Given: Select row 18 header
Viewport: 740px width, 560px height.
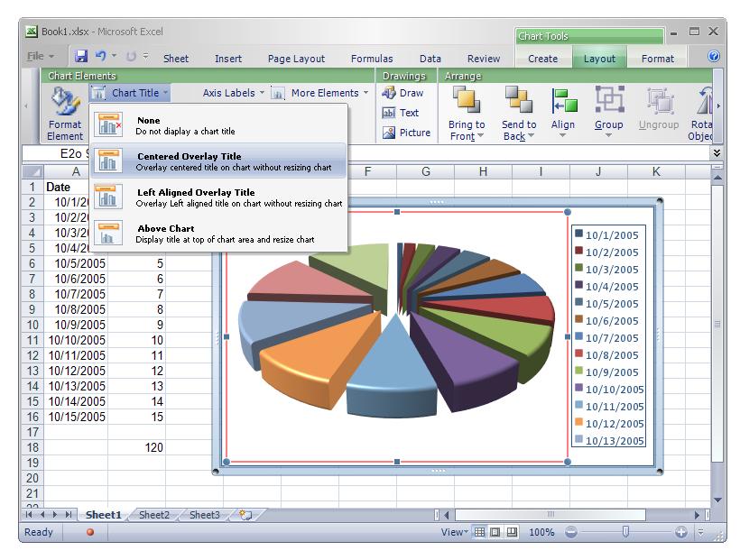Looking at the screenshot, I should [x=32, y=447].
